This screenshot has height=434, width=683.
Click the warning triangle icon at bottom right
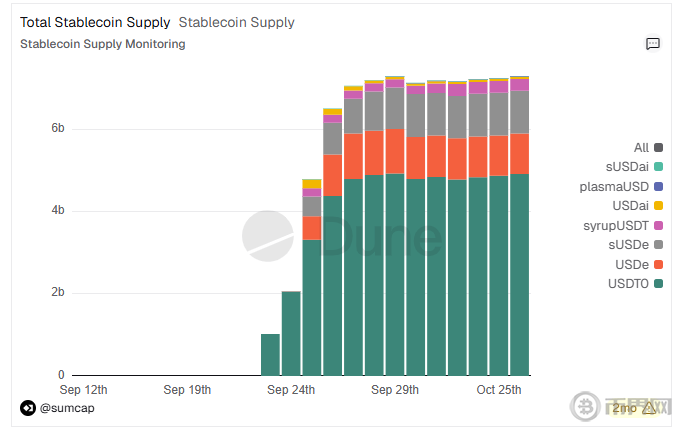pyautogui.click(x=649, y=407)
